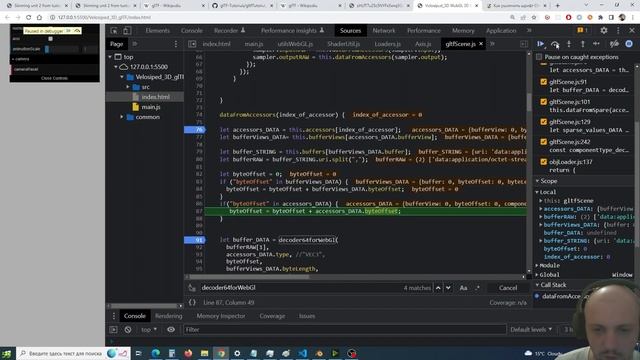Collapse the top frame tree node
Image resolution: width=640 pixels, height=360 pixels.
click(x=110, y=57)
